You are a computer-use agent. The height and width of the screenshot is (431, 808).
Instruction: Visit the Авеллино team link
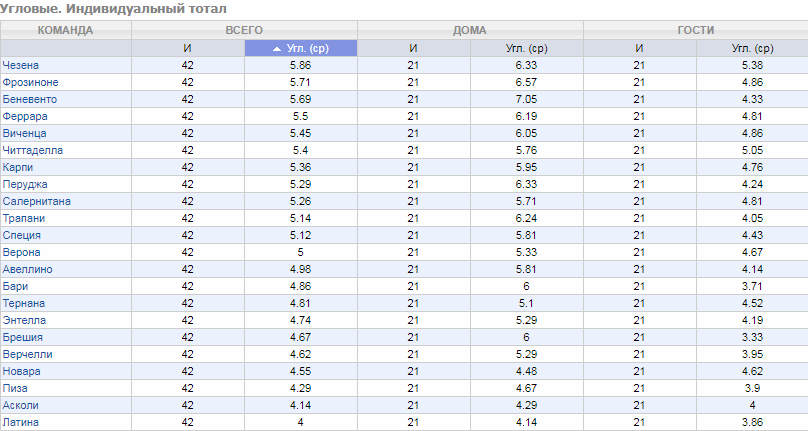(27, 269)
